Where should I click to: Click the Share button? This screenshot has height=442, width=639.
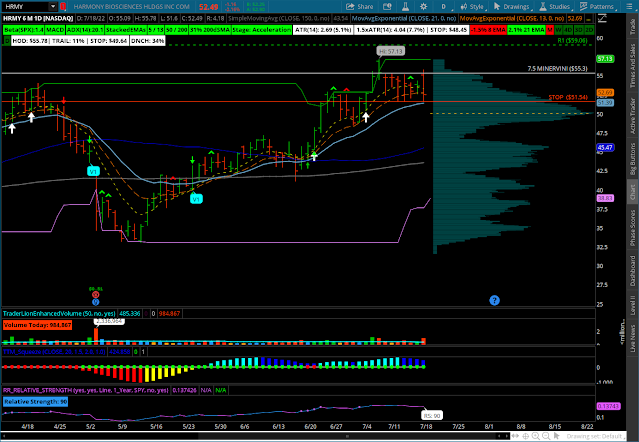(360, 7)
